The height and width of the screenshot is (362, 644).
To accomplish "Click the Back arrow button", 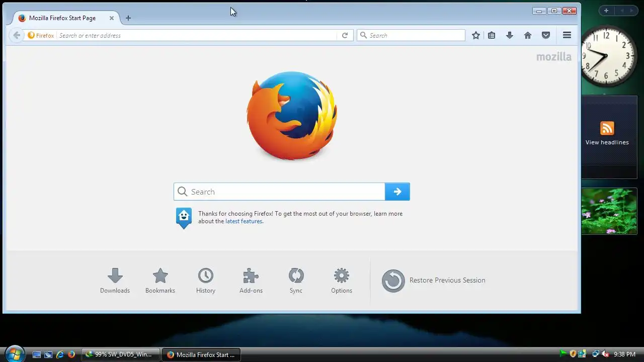I will click(x=17, y=35).
